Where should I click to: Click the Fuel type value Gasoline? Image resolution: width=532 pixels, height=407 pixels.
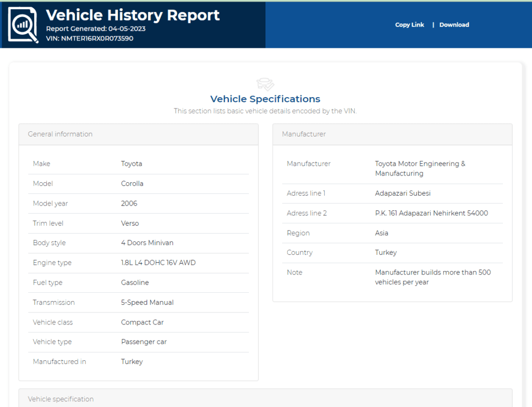pyautogui.click(x=135, y=282)
